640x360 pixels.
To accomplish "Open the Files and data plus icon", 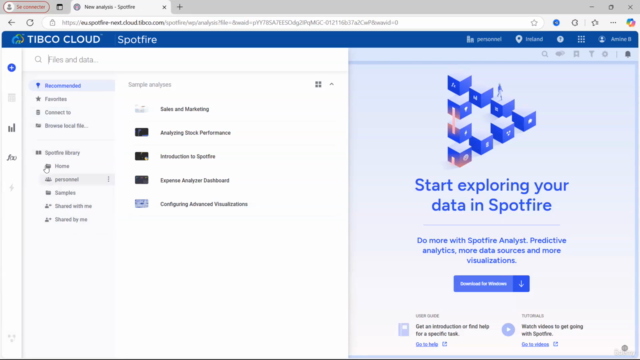I will pos(11,67).
